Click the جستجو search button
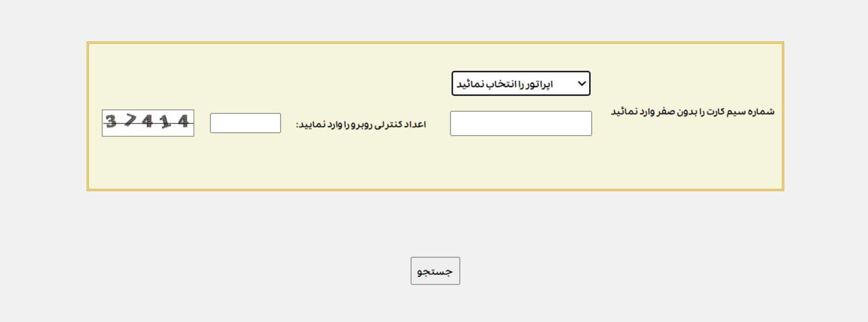This screenshot has width=868, height=322. point(435,271)
